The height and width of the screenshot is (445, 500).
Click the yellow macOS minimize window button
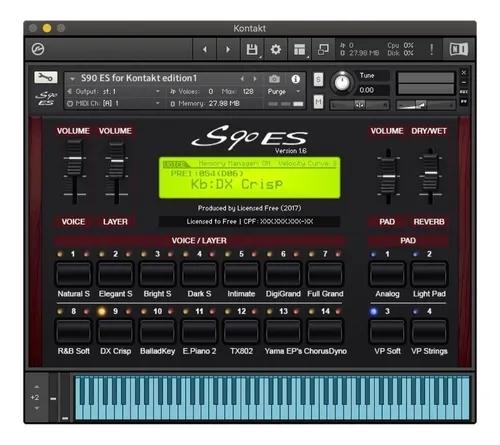coord(47,28)
